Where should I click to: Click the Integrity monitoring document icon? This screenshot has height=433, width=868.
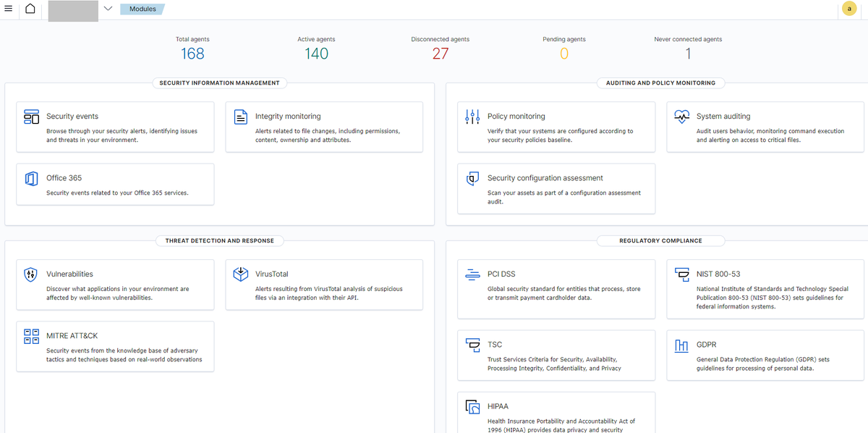(x=241, y=117)
